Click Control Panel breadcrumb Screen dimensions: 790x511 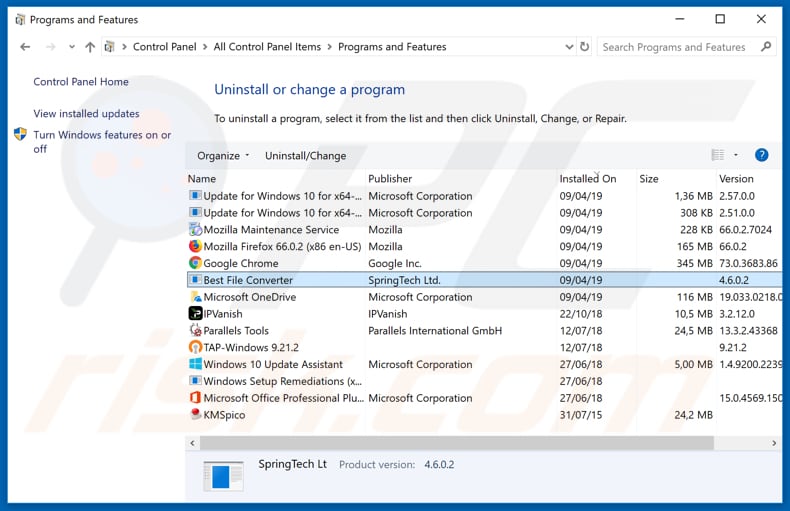click(164, 47)
